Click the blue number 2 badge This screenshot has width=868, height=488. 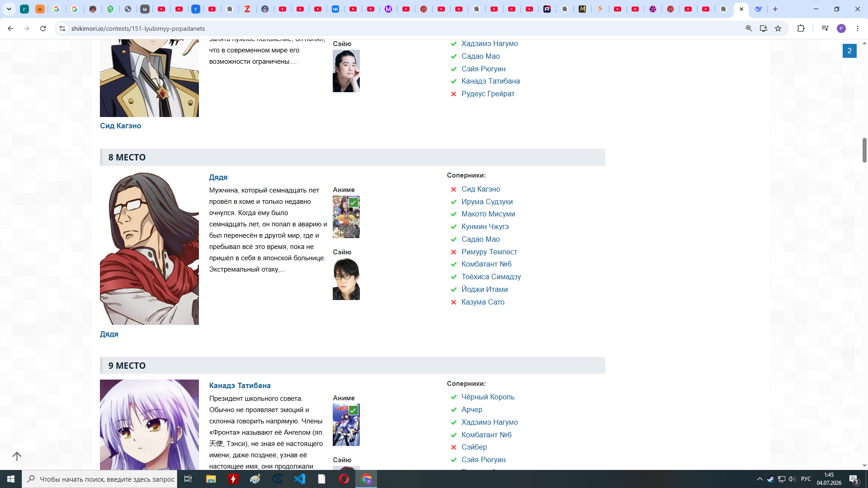click(849, 51)
